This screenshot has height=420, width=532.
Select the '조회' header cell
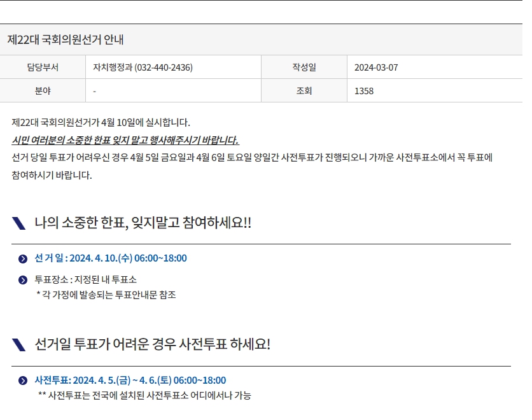pos(304,90)
